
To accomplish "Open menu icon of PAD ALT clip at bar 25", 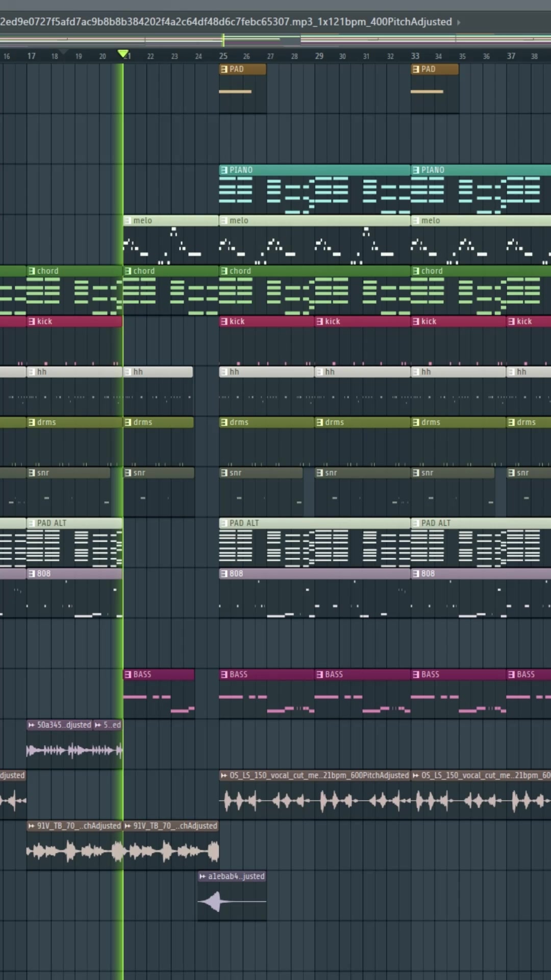I will pyautogui.click(x=224, y=523).
